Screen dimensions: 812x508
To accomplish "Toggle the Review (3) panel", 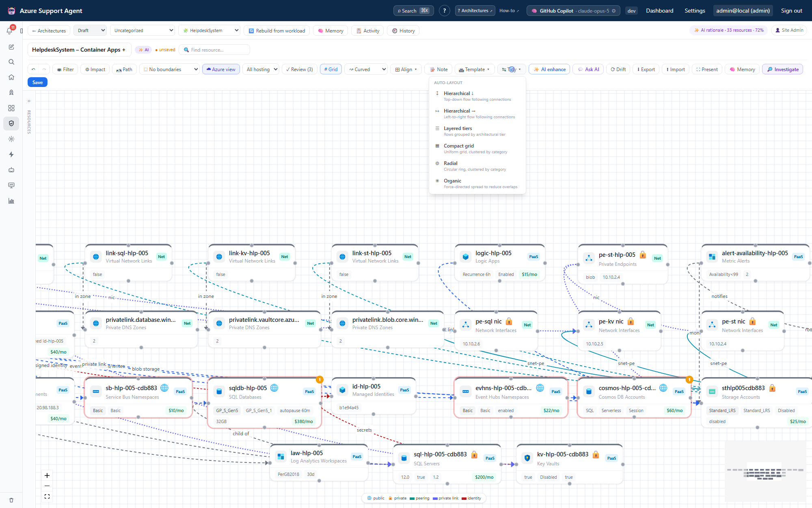I will click(x=300, y=69).
